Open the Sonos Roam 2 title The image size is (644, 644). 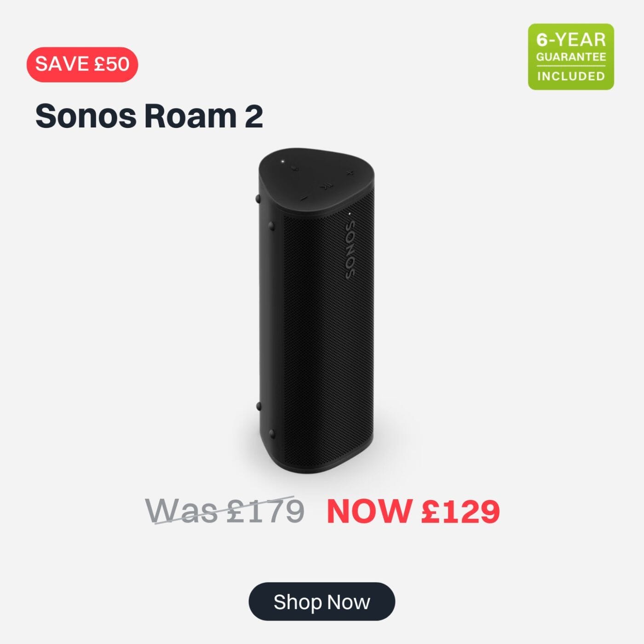click(x=149, y=116)
